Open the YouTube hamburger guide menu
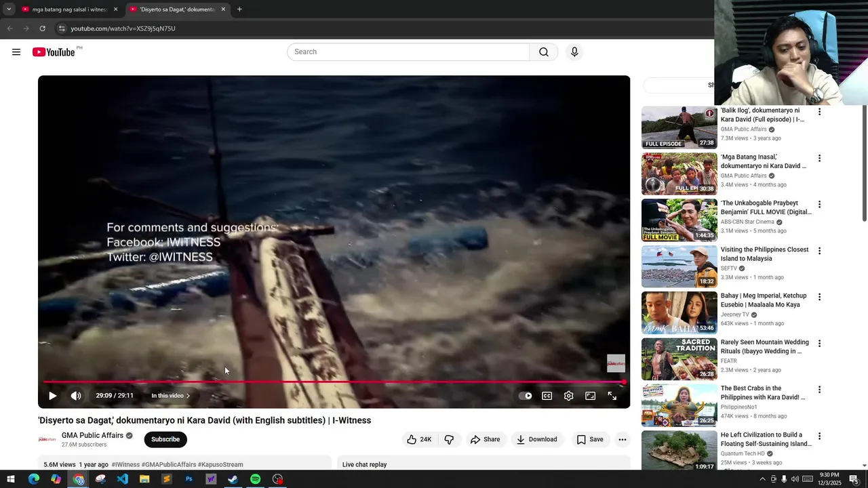The width and height of the screenshot is (868, 488). (16, 52)
